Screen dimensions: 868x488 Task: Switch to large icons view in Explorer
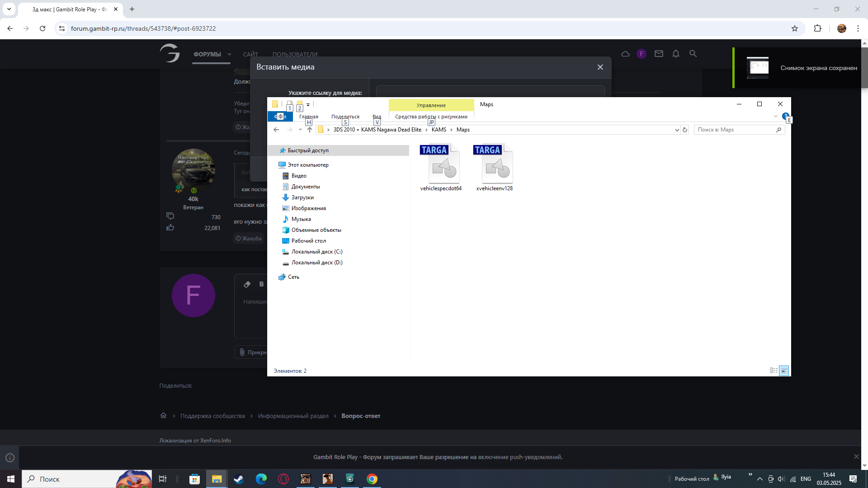pyautogui.click(x=784, y=371)
